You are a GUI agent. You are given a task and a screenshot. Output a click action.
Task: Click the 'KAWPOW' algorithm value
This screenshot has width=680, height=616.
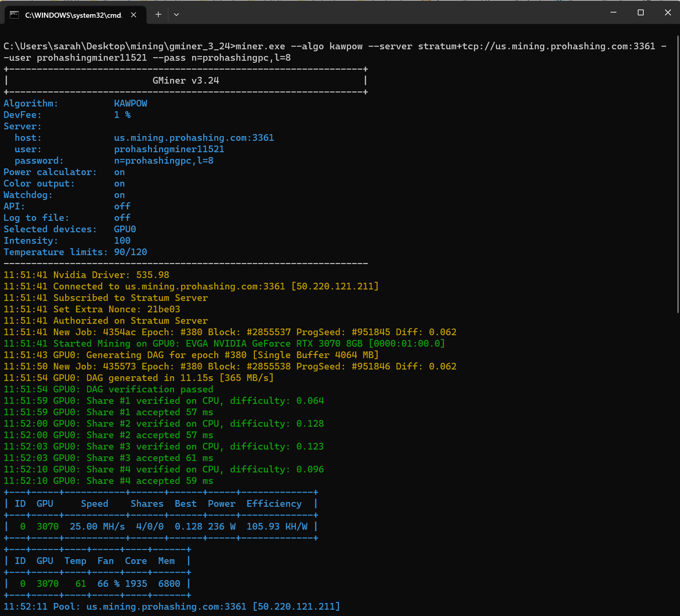click(x=131, y=103)
